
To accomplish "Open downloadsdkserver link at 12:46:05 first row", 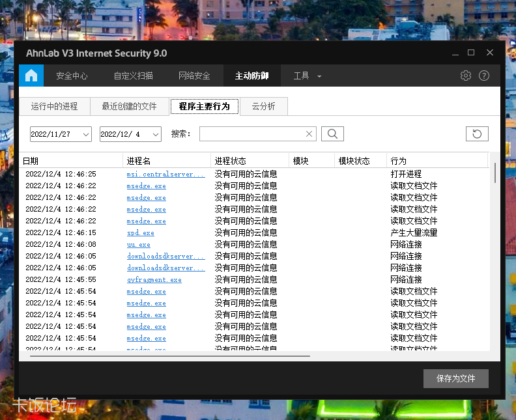I will [x=166, y=256].
